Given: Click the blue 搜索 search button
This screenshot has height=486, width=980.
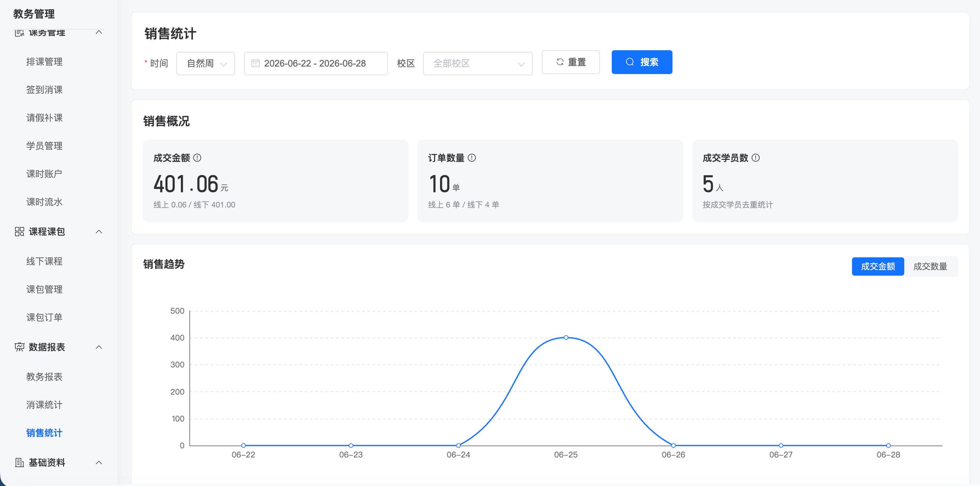Looking at the screenshot, I should click(642, 62).
